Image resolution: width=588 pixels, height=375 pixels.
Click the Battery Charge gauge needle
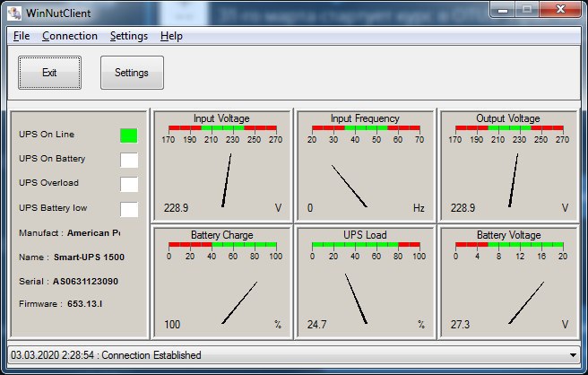(239, 303)
